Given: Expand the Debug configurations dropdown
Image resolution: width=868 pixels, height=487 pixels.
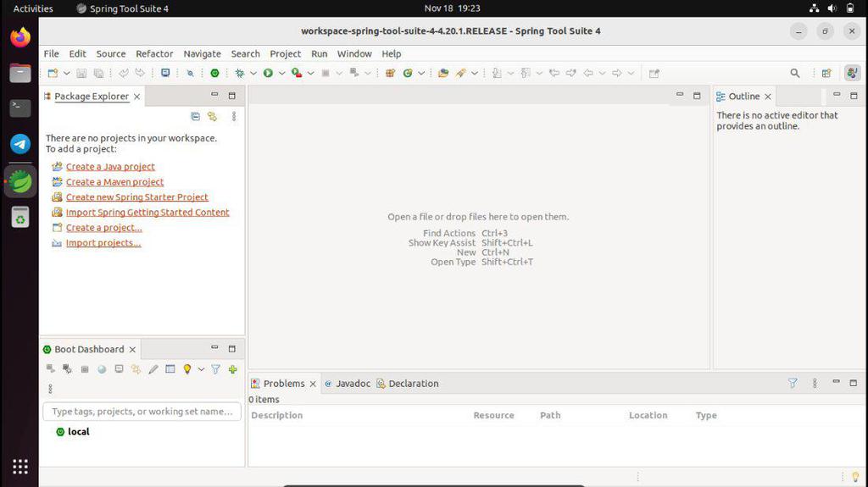Looking at the screenshot, I should point(253,73).
